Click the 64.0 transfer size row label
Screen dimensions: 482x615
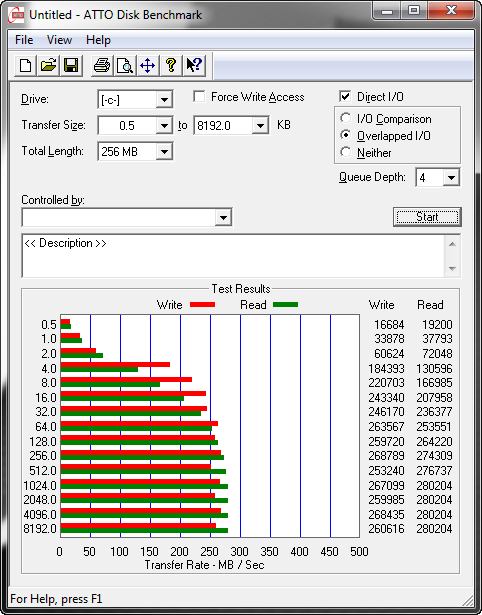pyautogui.click(x=46, y=427)
